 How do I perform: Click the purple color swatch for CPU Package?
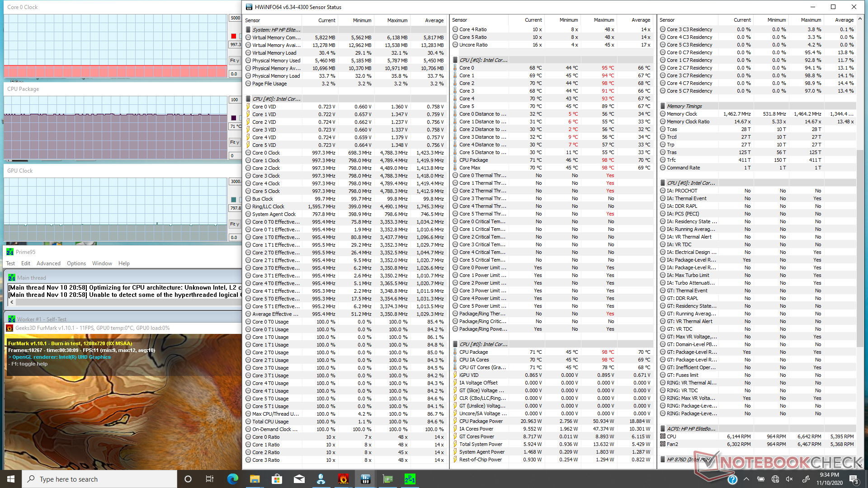234,118
